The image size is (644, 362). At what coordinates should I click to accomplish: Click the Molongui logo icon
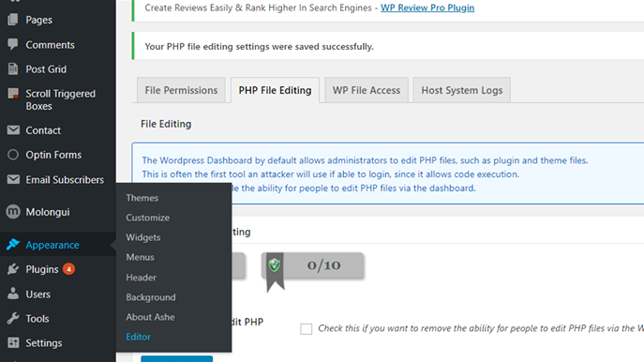pos(13,212)
